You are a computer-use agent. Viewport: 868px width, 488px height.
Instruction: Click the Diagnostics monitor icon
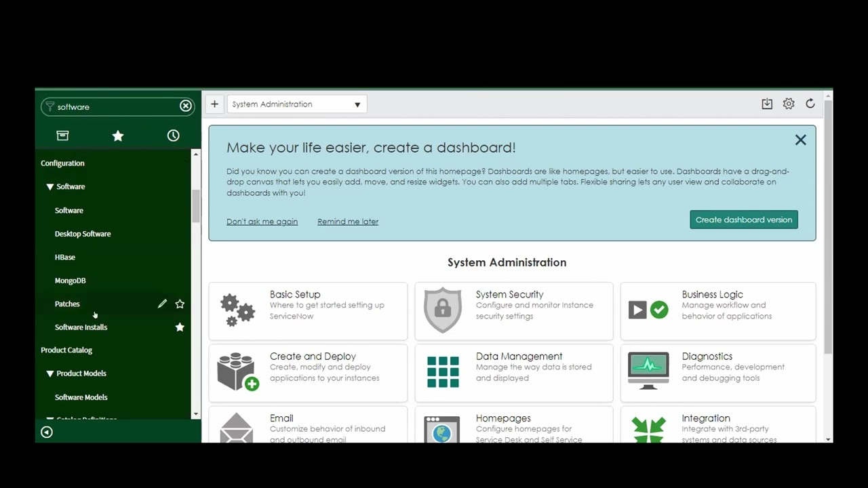coord(648,371)
